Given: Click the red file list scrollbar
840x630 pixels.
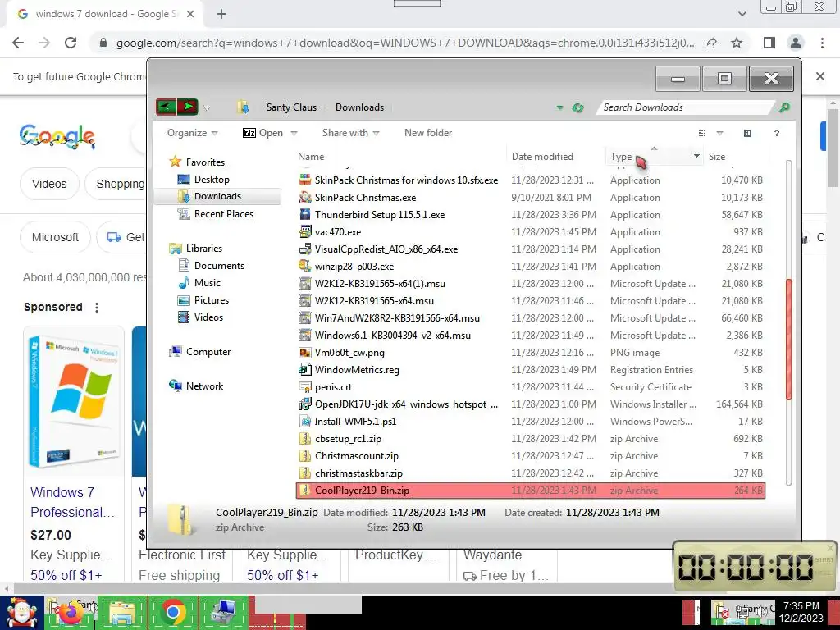Looking at the screenshot, I should tap(788, 339).
